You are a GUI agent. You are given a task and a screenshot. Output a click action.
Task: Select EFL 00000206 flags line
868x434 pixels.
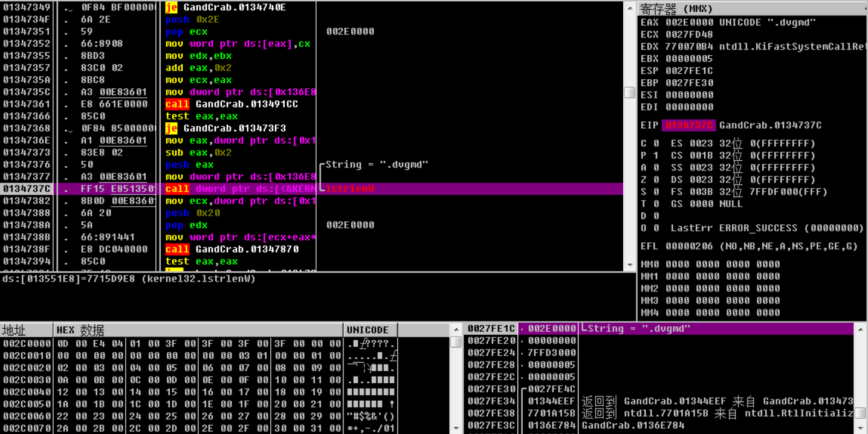[750, 246]
